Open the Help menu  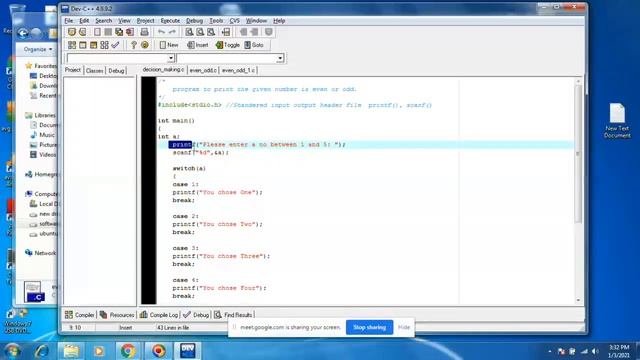pos(279,21)
